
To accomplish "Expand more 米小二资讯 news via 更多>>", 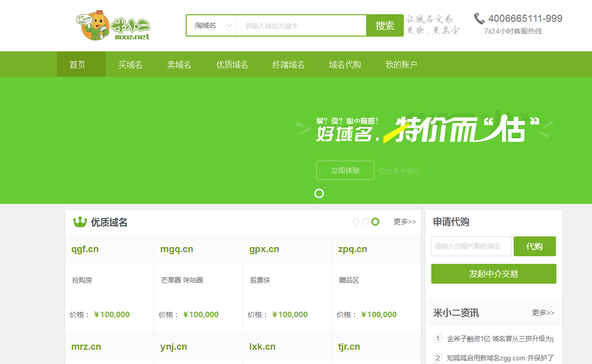I will point(543,313).
